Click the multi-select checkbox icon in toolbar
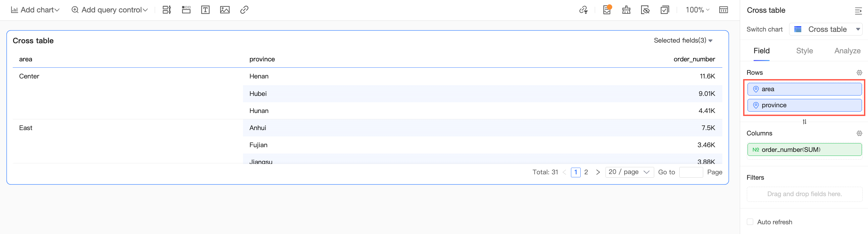This screenshot has height=234, width=868. click(x=665, y=10)
